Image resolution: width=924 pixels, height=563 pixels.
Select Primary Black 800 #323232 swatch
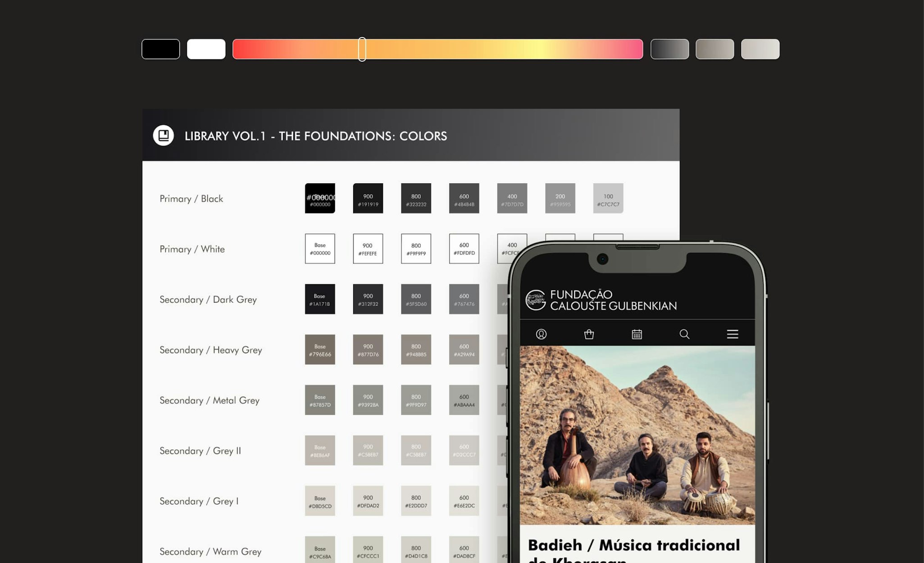pyautogui.click(x=416, y=198)
